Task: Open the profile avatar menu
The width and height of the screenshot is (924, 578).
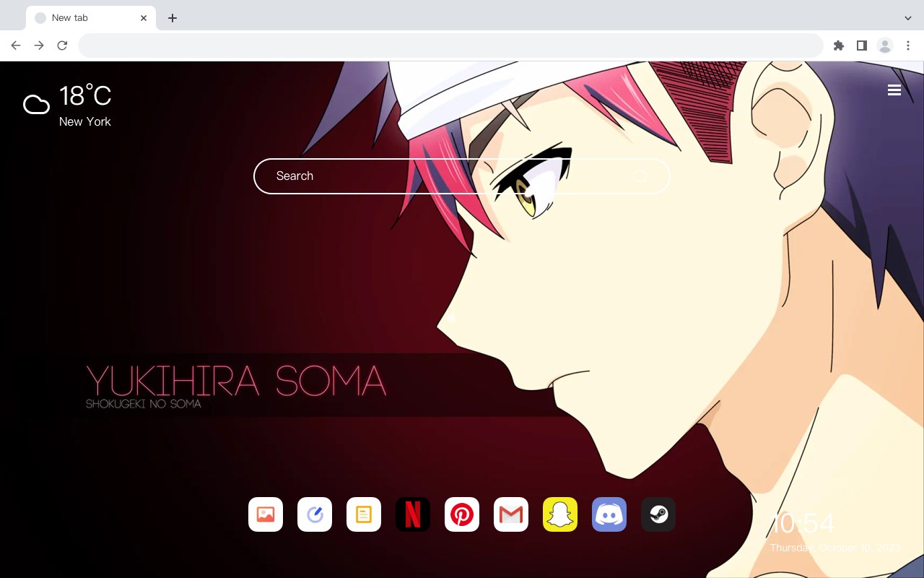Action: [884, 46]
